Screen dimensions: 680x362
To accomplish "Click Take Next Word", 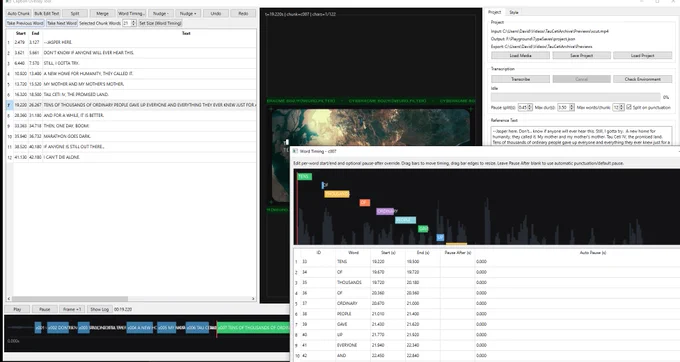I will (x=62, y=23).
